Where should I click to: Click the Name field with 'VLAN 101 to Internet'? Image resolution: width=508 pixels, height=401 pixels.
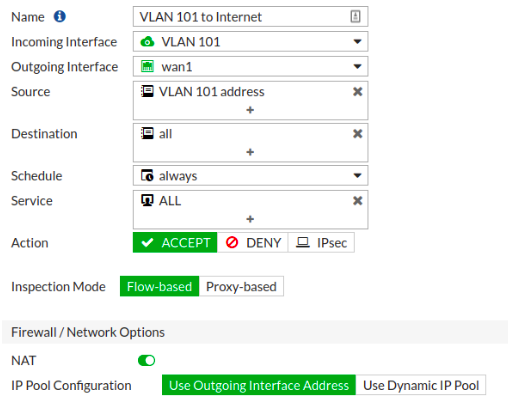tap(250, 17)
